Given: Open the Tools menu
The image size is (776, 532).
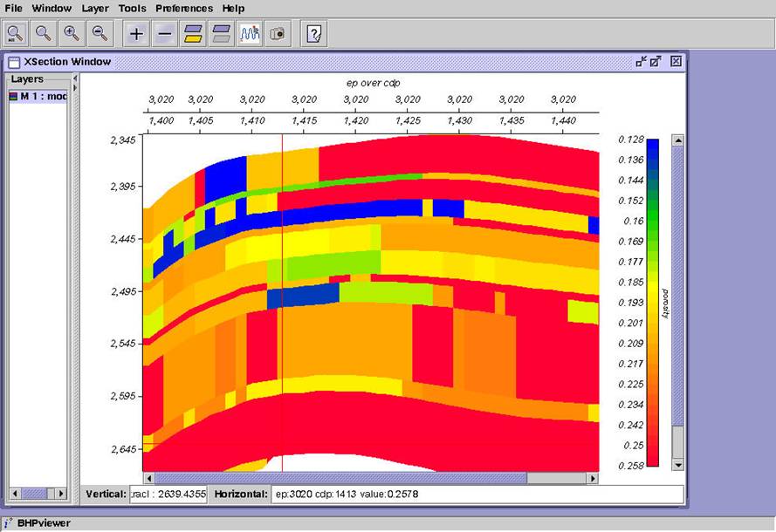Looking at the screenshot, I should (x=132, y=9).
